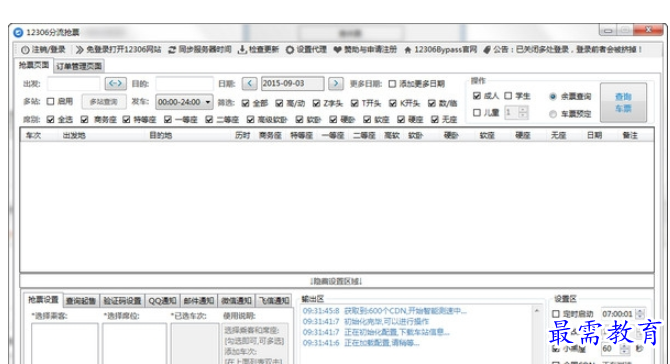Screen dimensions: 670x364
Task: Go to previous date arrow
Action: pos(250,83)
